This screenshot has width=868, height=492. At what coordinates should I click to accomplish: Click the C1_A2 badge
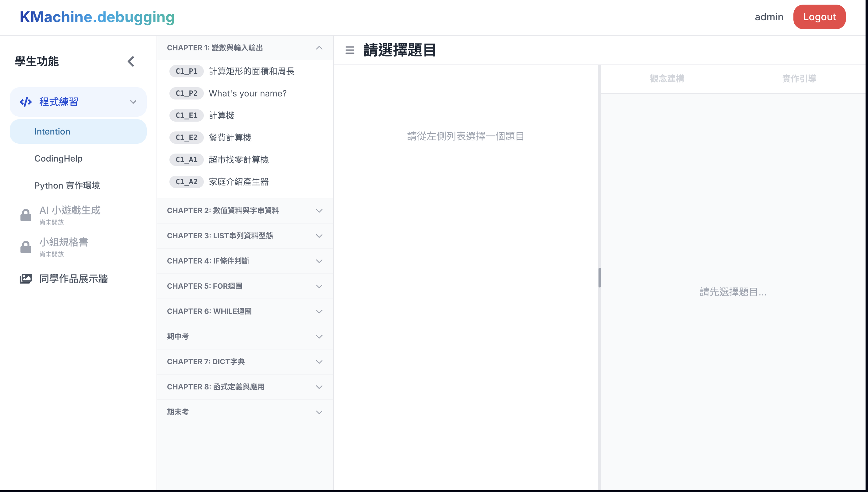click(186, 182)
